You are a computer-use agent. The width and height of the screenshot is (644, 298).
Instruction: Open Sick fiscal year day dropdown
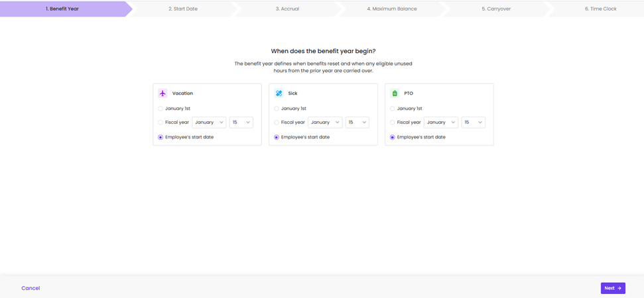357,123
